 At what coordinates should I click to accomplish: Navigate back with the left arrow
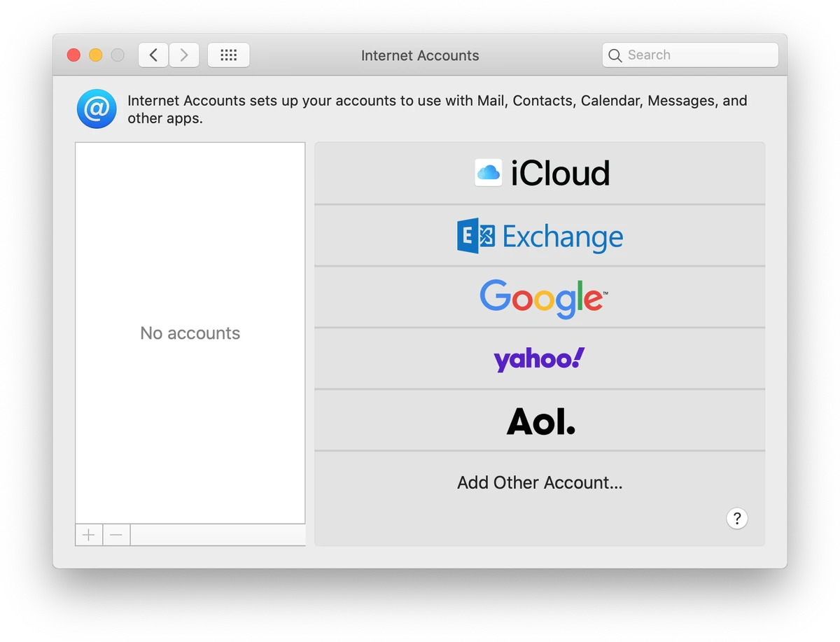point(153,55)
